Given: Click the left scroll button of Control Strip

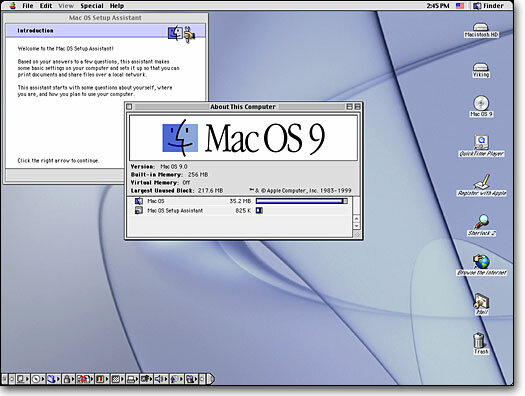Looking at the screenshot, I should 12,379.
